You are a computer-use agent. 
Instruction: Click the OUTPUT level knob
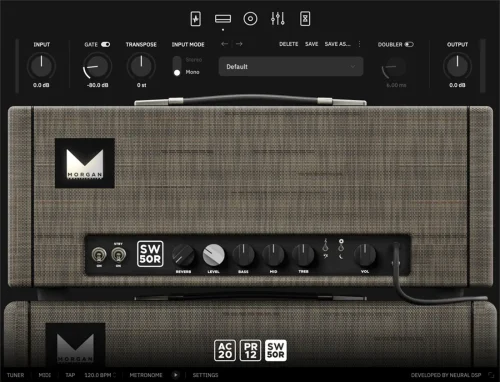point(457,66)
